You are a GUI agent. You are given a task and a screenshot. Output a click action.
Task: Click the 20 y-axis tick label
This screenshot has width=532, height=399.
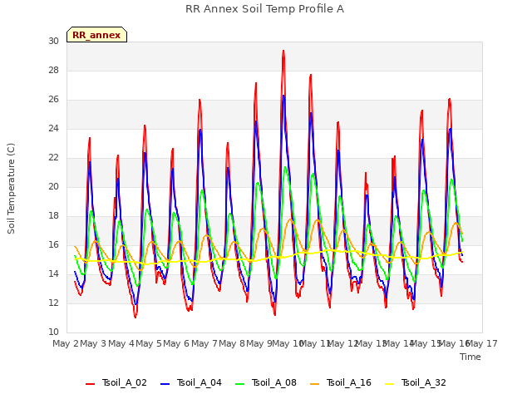tap(53, 186)
